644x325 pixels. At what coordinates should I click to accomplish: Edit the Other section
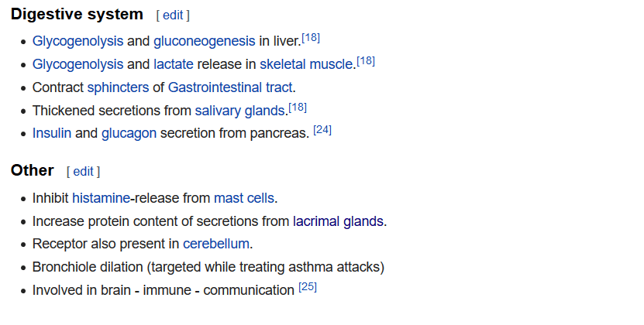[84, 172]
